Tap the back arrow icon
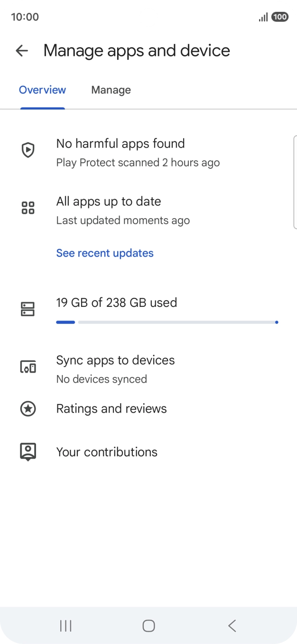Screen dimensions: 297x644 tap(22, 51)
